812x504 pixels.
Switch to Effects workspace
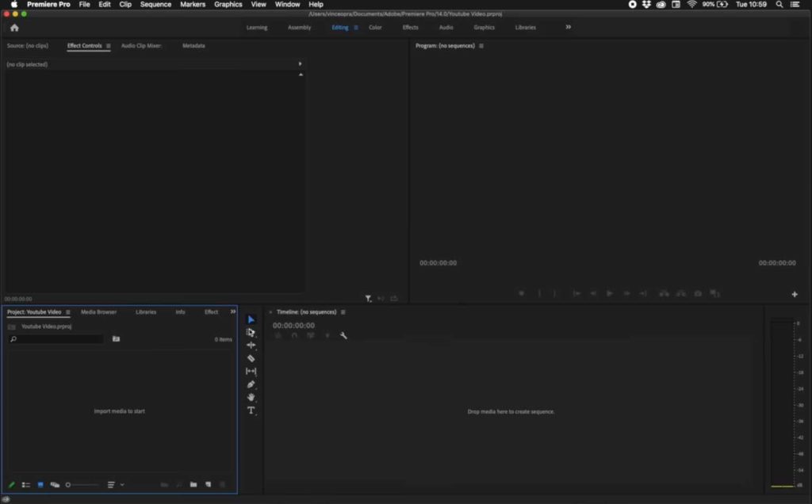[x=410, y=28]
